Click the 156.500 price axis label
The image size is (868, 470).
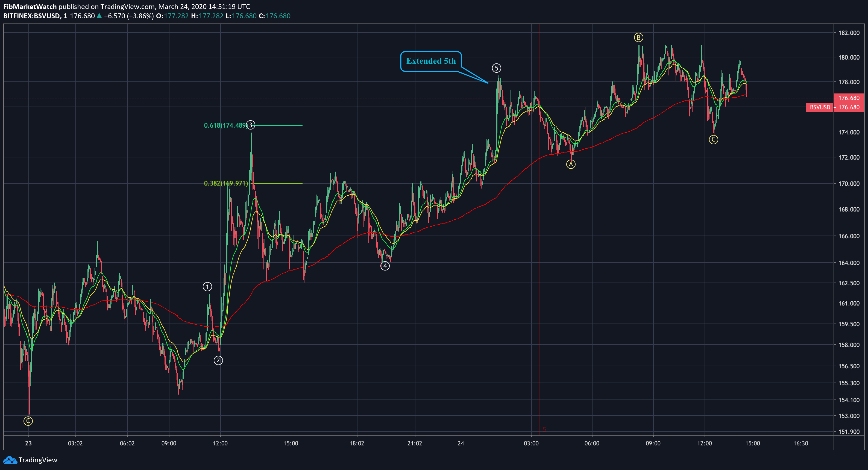[x=849, y=366]
